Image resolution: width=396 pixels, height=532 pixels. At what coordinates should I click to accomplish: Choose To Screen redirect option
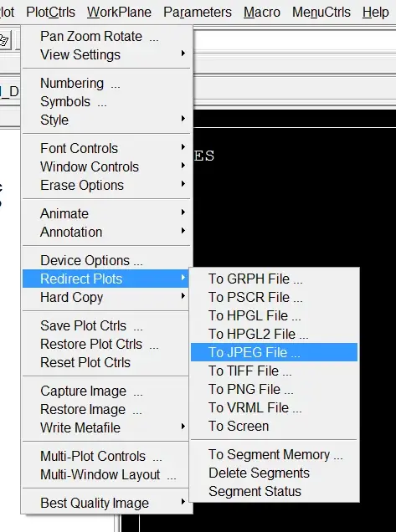tap(274, 426)
